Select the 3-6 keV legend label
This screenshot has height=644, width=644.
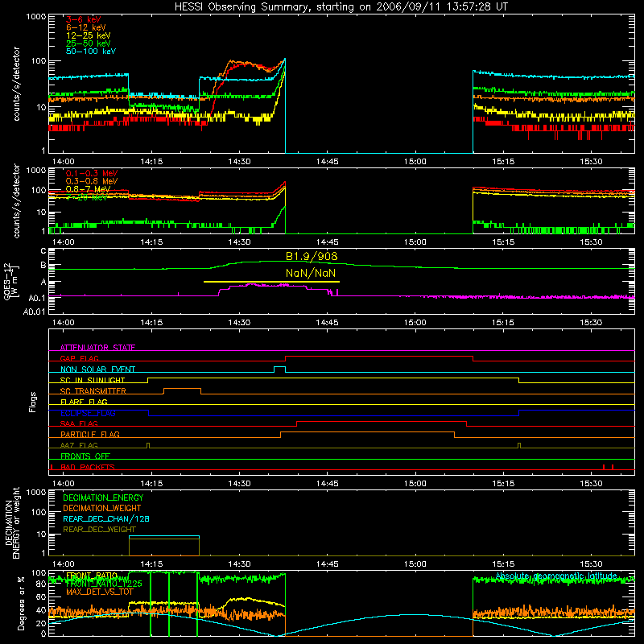[83, 19]
